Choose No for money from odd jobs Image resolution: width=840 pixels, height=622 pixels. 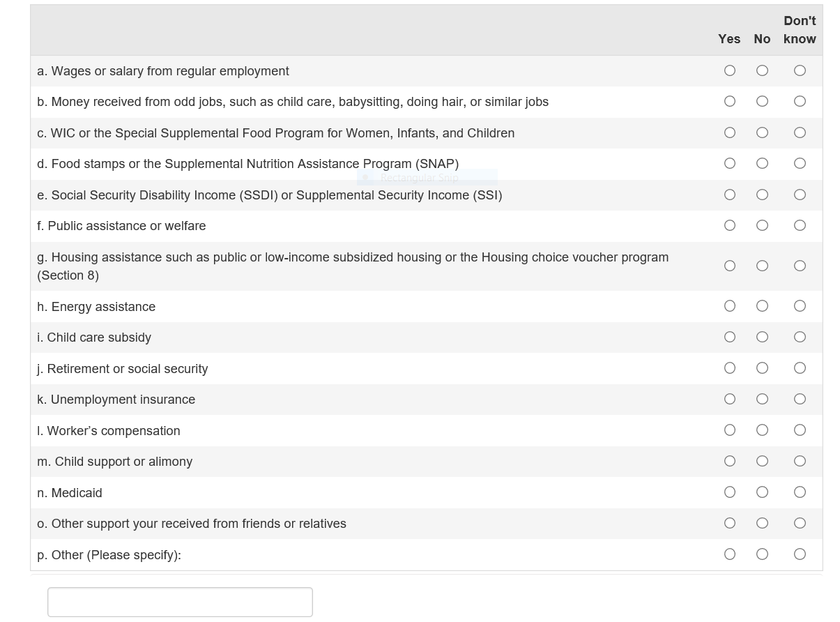coord(762,102)
